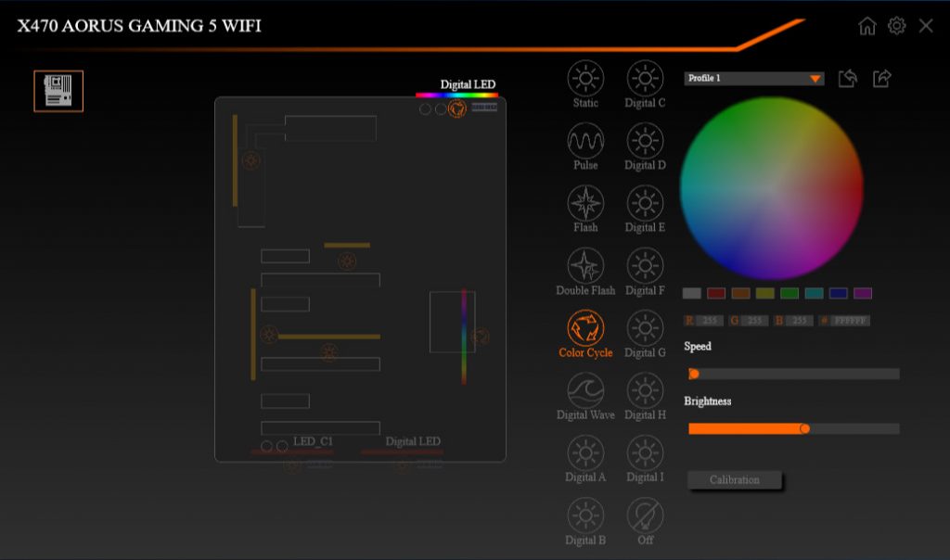The image size is (950, 560).
Task: Adjust the Speed slider
Action: click(794, 375)
